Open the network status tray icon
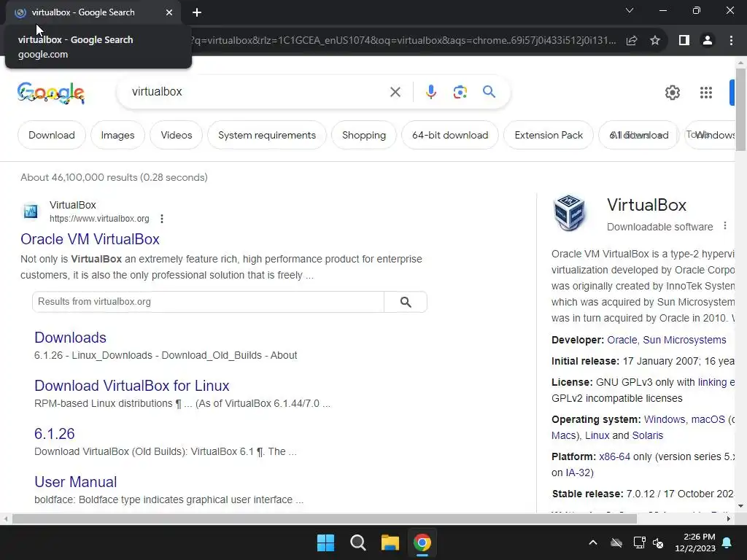Image resolution: width=747 pixels, height=560 pixels. 639,542
